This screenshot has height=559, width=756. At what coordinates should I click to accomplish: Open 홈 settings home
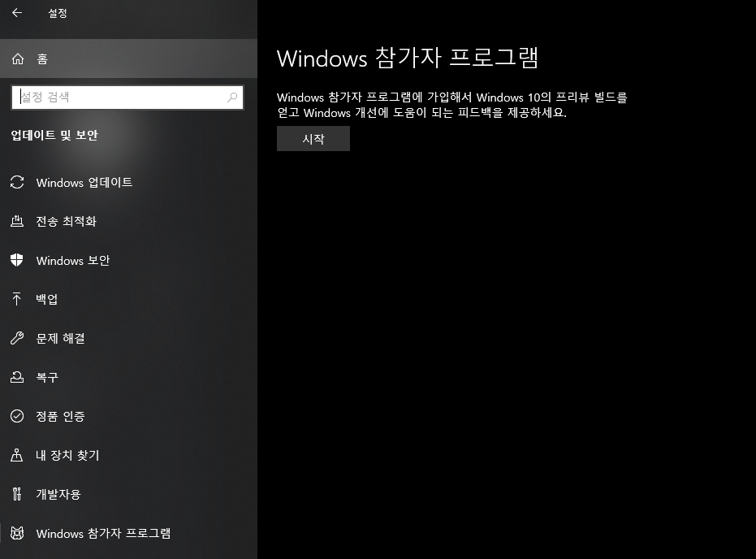click(129, 58)
